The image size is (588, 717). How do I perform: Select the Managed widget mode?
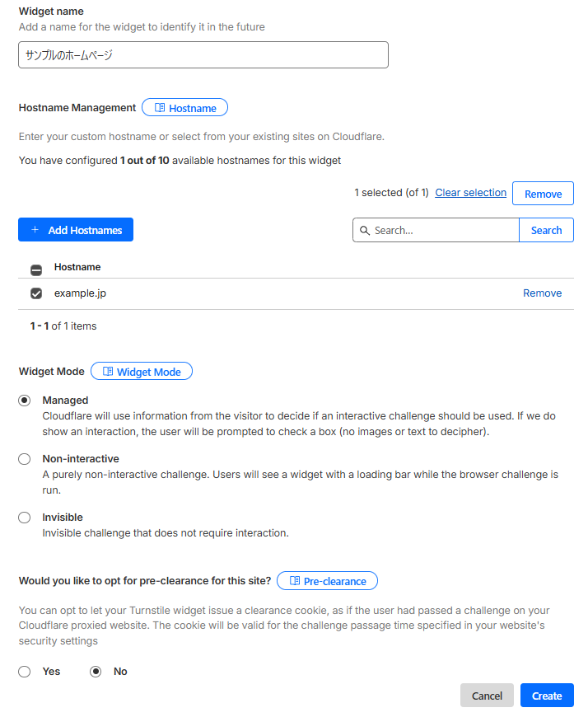point(25,401)
